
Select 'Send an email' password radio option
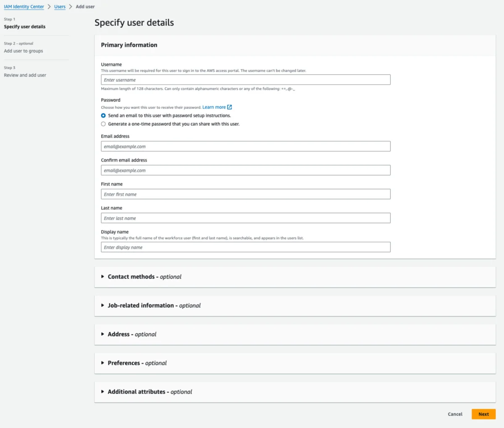pos(103,115)
